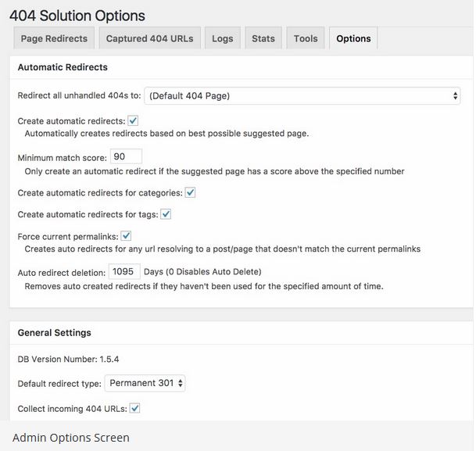Click the 404 Solution Options page title
476x451 pixels.
coord(77,16)
